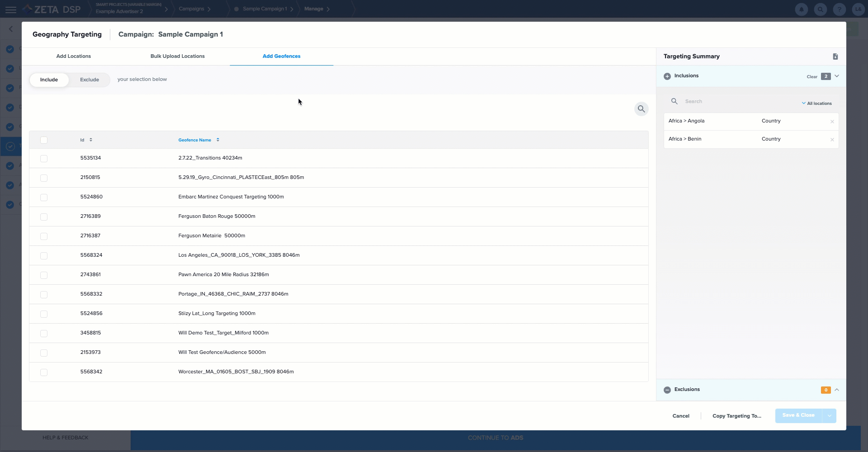
Task: Remove Africa > Benin from inclusions
Action: tap(832, 140)
